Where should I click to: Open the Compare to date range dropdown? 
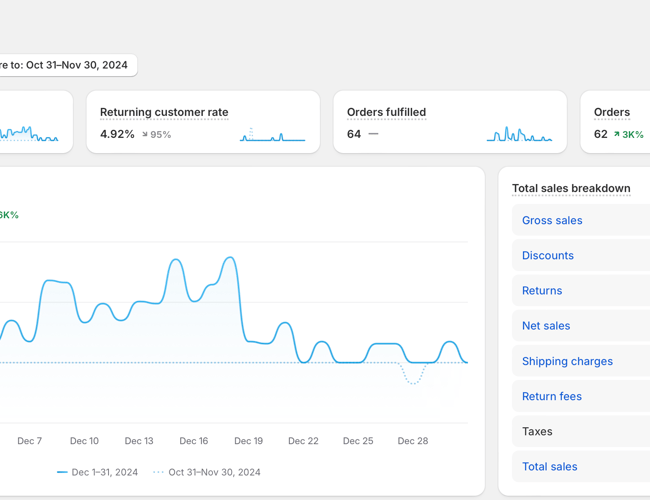point(65,65)
